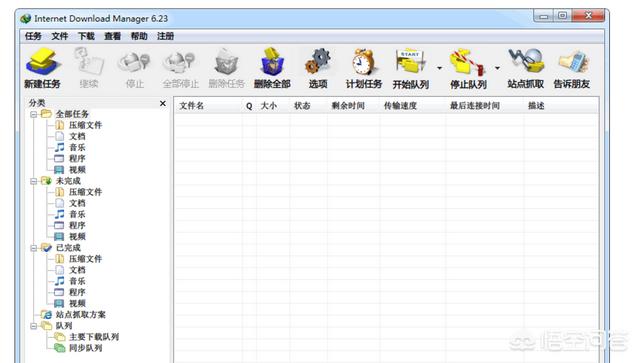Screen dimensions: 640x363
Task: Select 站点抓取方案 in the category tree
Action: coord(80,315)
